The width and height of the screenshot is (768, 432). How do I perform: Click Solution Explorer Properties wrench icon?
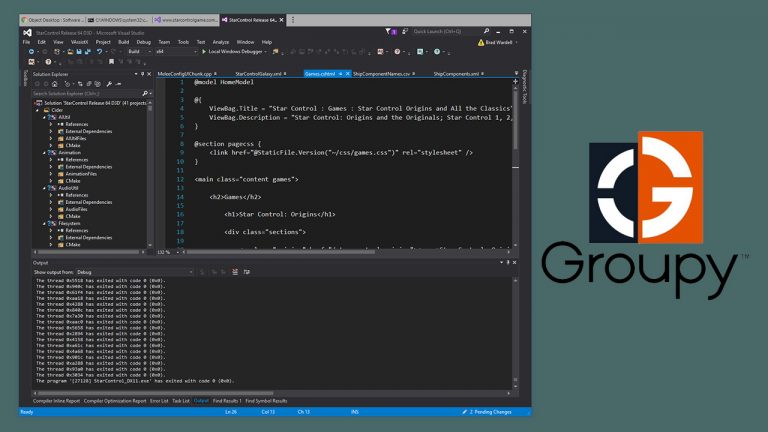[x=109, y=84]
